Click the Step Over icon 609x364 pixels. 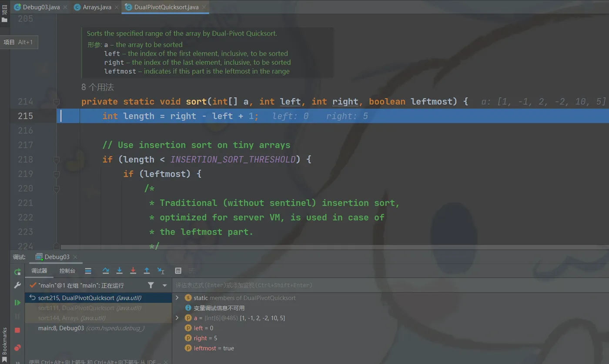coord(106,271)
